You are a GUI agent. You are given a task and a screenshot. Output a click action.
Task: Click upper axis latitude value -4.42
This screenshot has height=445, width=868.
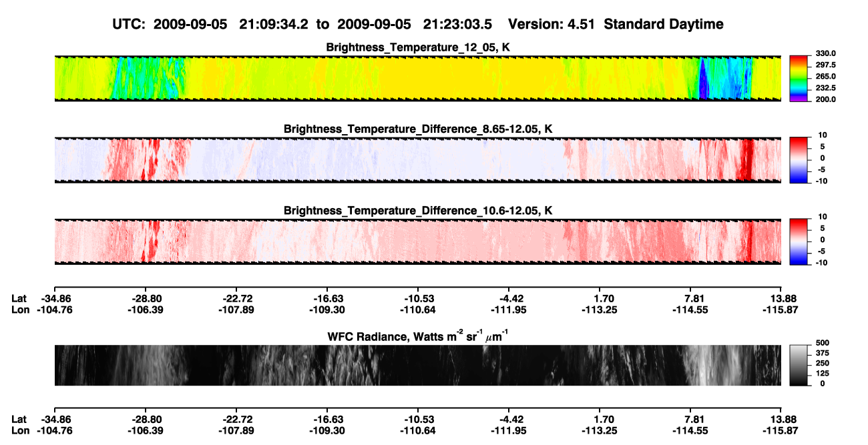coord(509,300)
